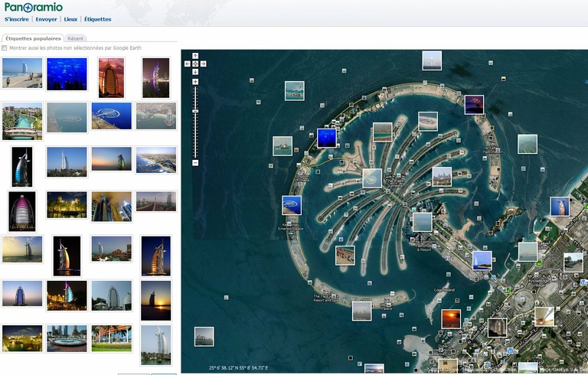This screenshot has width=588, height=375.
Task: Click the center reset-view map button
Action: 195,64
